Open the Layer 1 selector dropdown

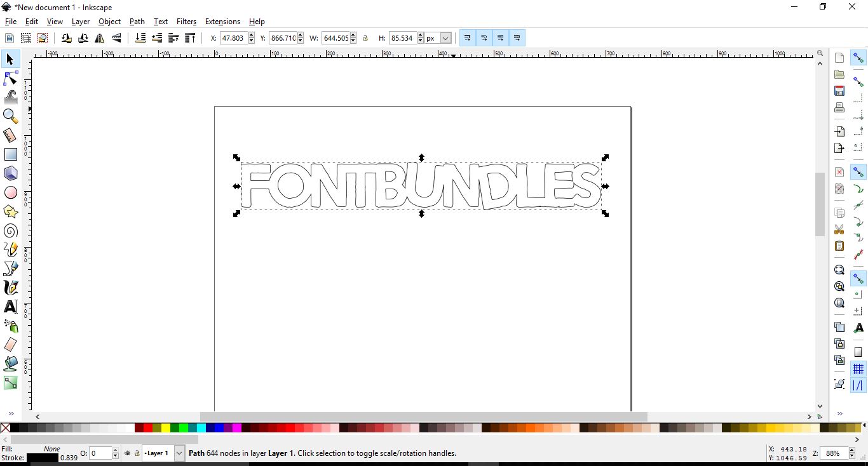click(179, 453)
